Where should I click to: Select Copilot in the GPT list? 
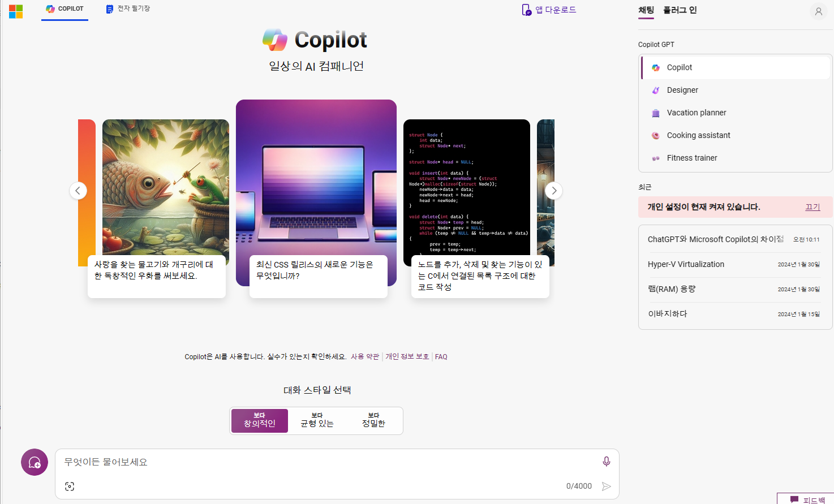[x=736, y=67]
